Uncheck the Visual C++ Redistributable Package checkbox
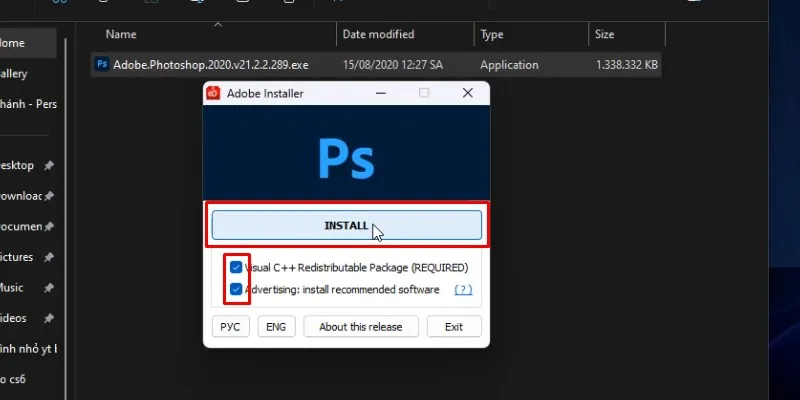Viewport: 800px width, 400px height. 236,268
